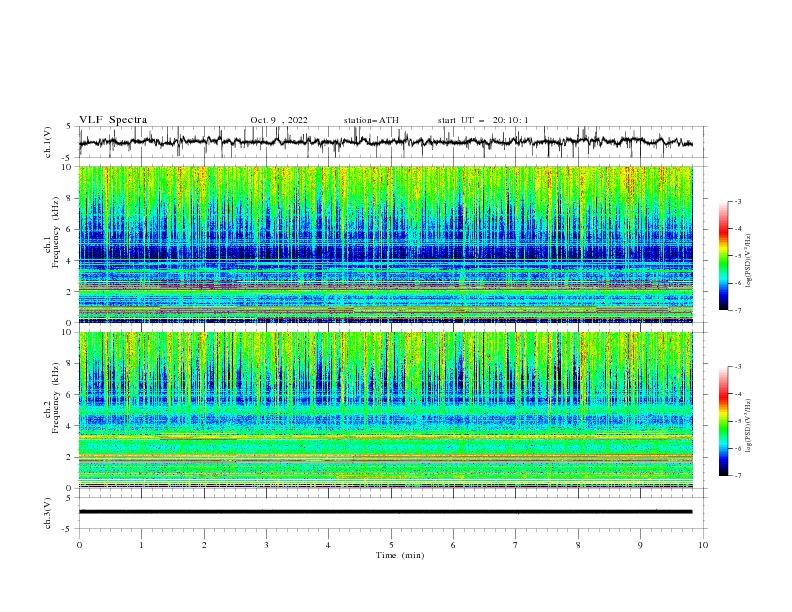Click the "ch.3(V)" axis label
Viewport: 792px width, 612px height.
pyautogui.click(x=48, y=513)
